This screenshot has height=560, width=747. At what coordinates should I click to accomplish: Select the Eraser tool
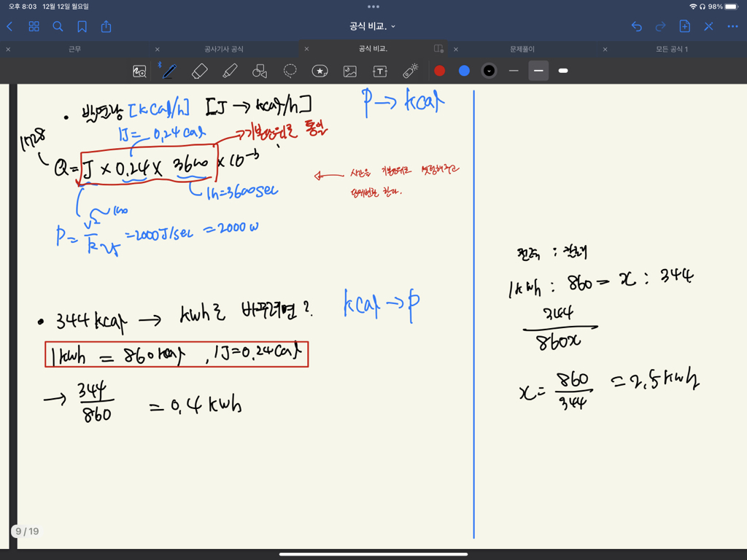(x=200, y=71)
